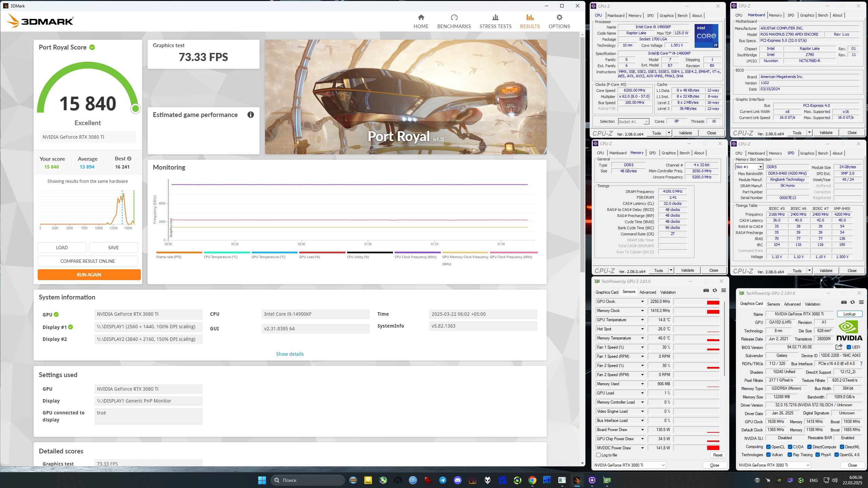Enable the Log to file checkbox
Screen dimensions: 868x488
pyautogui.click(x=598, y=455)
